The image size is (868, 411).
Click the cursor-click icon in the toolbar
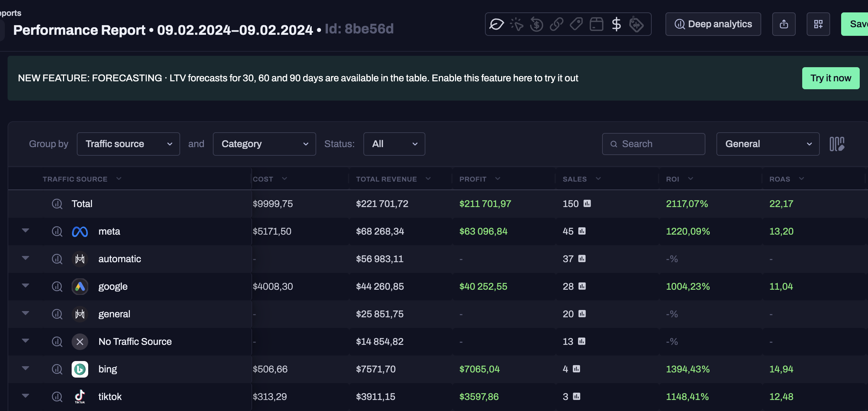point(517,24)
